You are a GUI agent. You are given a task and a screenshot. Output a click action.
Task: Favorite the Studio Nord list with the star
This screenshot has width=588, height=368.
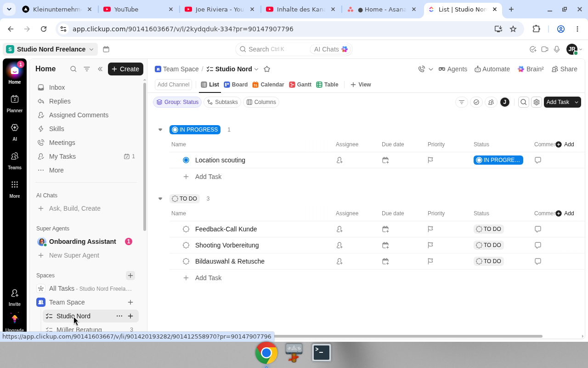(x=267, y=69)
